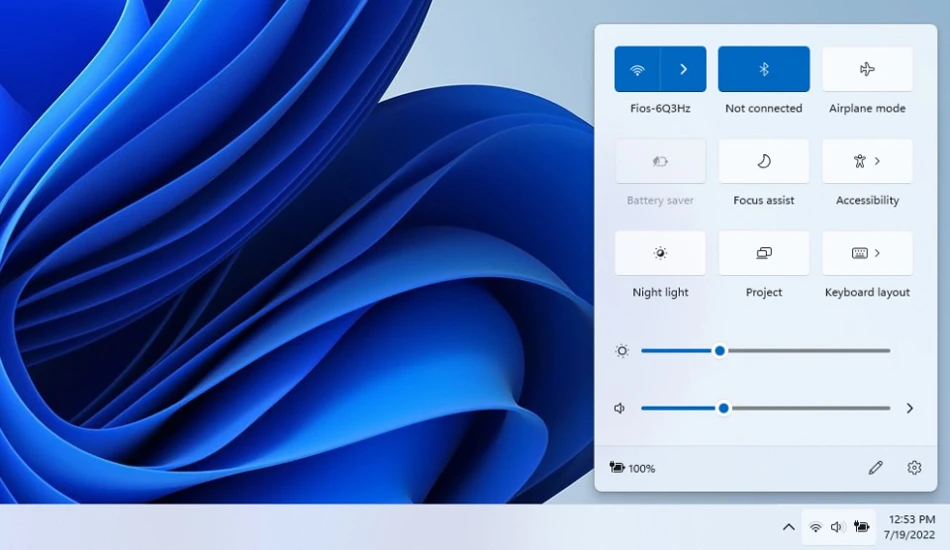Click the taskbar battery icon
Screen dimensions: 950x550
tap(861, 526)
